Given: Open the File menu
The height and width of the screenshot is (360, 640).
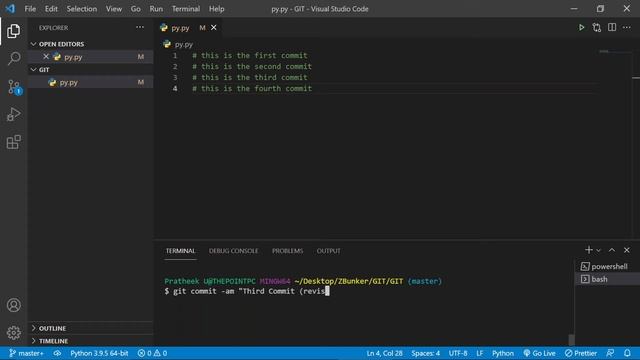Looking at the screenshot, I should point(30,9).
